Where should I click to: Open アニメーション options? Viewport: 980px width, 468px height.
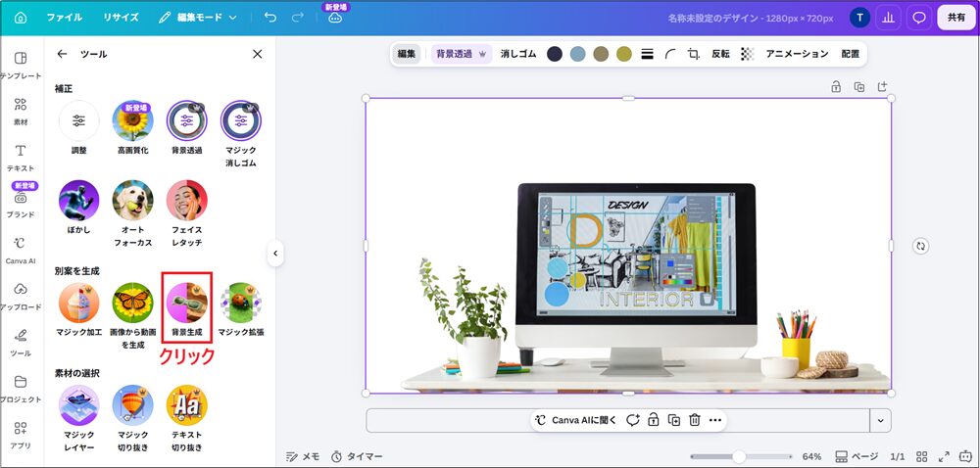coord(798,54)
